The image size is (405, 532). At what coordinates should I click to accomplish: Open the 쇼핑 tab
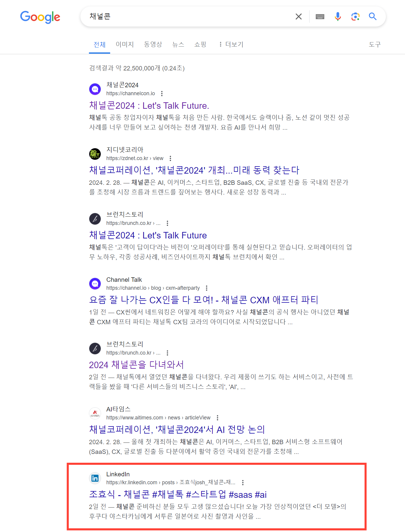click(200, 45)
